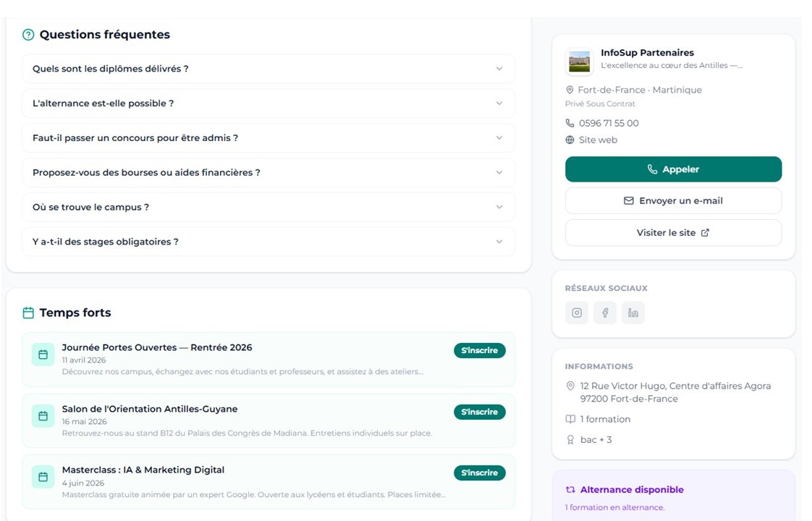The width and height of the screenshot is (812, 521).
Task: Click Envoyer un e-mail button
Action: pos(673,201)
